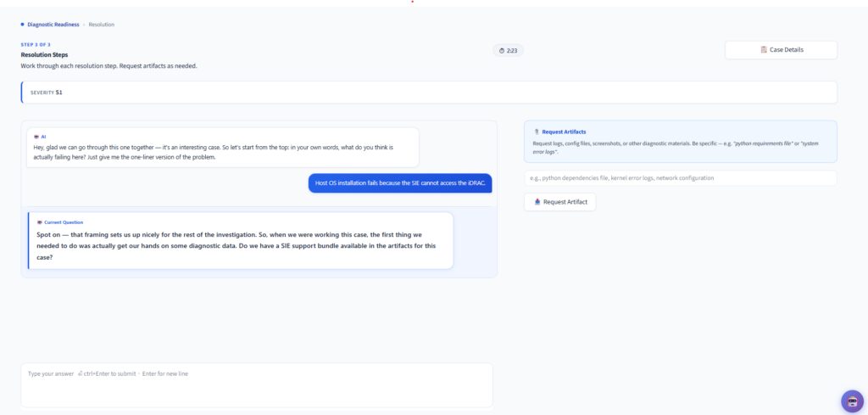Click the 'Step 3 of 3' label
868x415 pixels.
(x=36, y=44)
